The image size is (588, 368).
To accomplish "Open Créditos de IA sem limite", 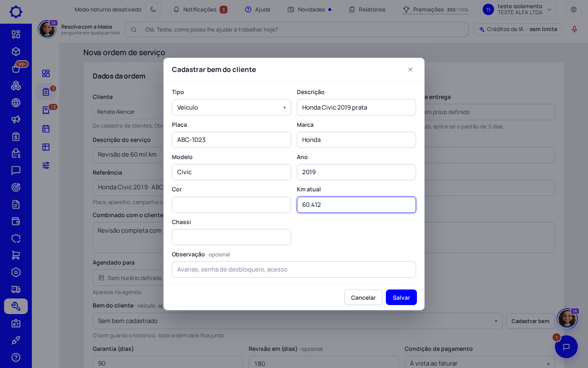I will click(x=518, y=29).
